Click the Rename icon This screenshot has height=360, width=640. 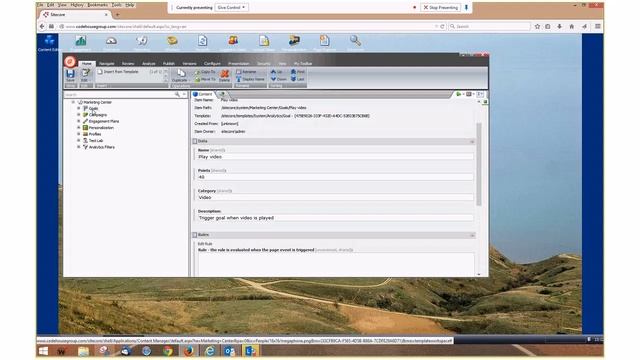point(239,72)
